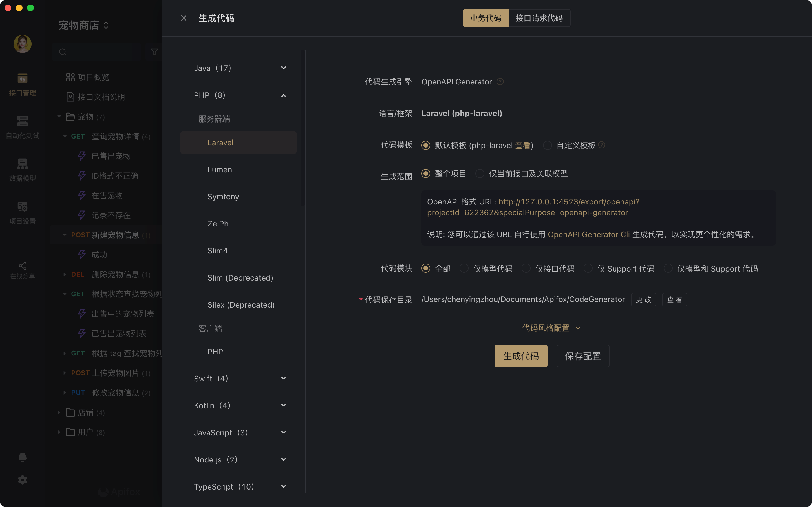
Task: Select 仅当前接口及关联模型 radio option
Action: [480, 174]
